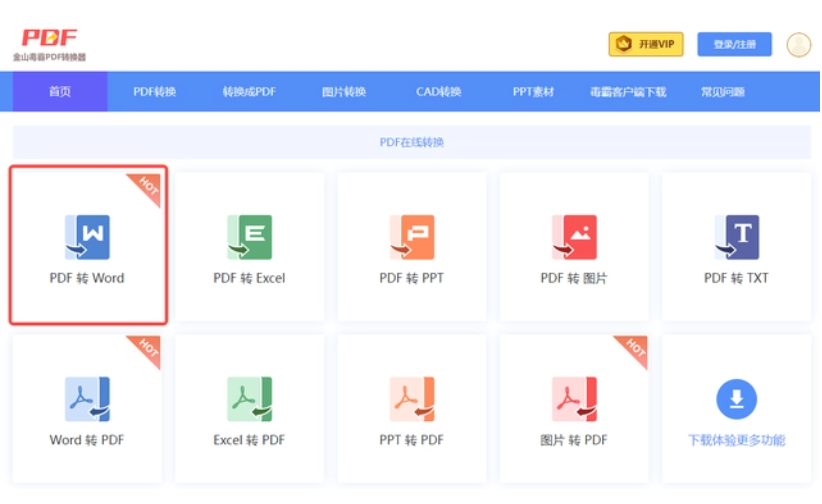
Task: Click the blue download circle icon
Action: click(736, 399)
